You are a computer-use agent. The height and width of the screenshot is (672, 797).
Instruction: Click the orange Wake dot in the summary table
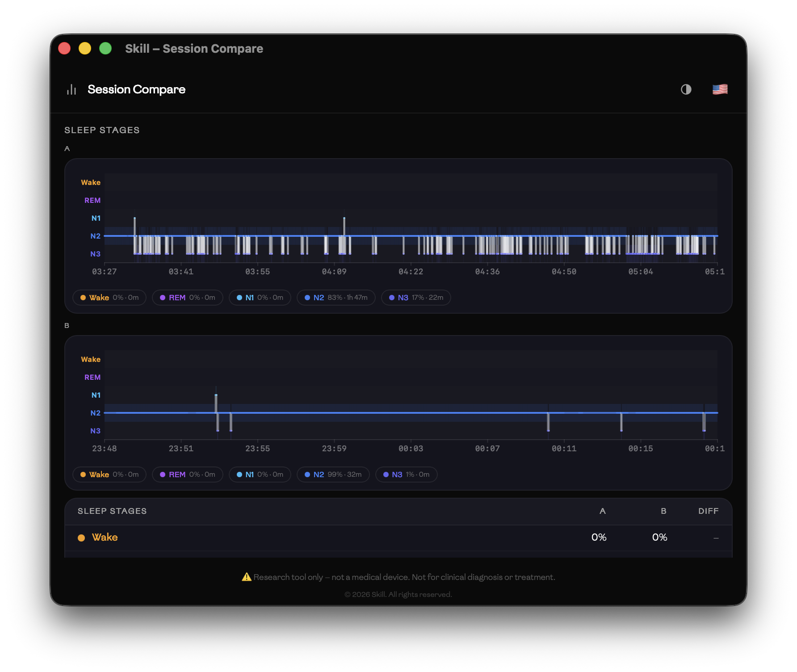click(82, 538)
